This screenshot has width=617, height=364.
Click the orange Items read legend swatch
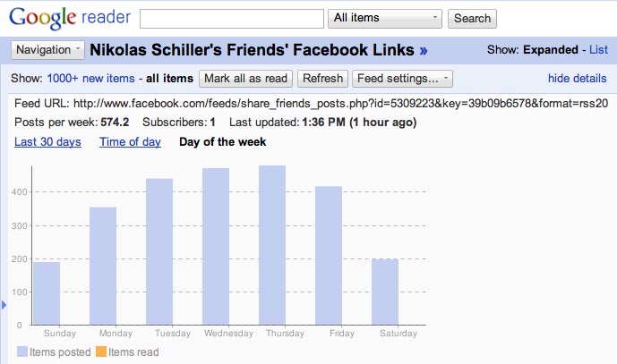click(101, 351)
